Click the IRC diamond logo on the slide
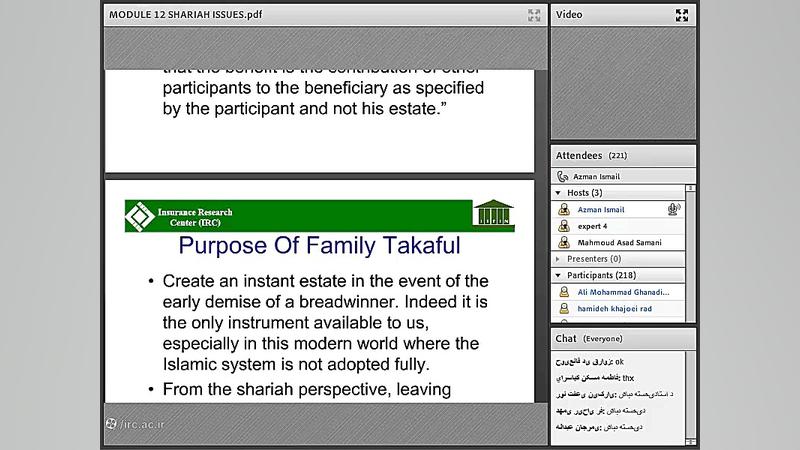The width and height of the screenshot is (800, 450). (139, 216)
